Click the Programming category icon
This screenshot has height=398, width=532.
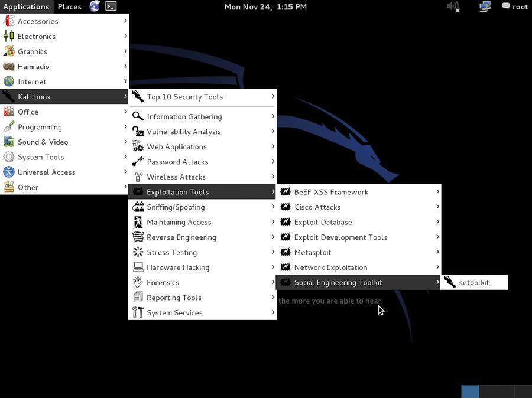(9, 127)
